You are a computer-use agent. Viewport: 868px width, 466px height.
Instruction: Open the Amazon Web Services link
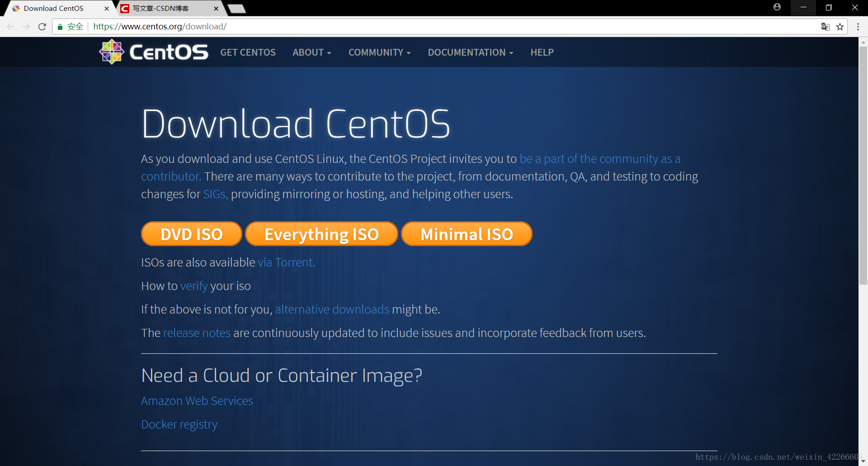tap(197, 401)
